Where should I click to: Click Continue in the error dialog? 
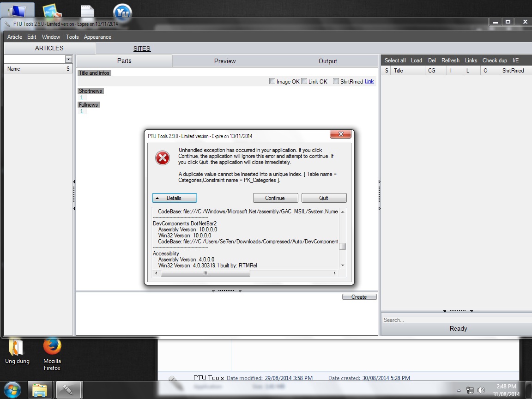pyautogui.click(x=275, y=198)
